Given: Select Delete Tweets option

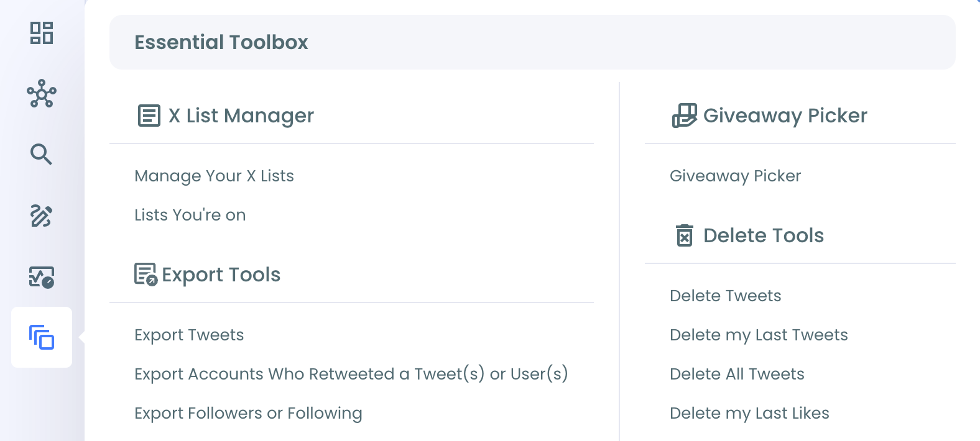Looking at the screenshot, I should (726, 296).
